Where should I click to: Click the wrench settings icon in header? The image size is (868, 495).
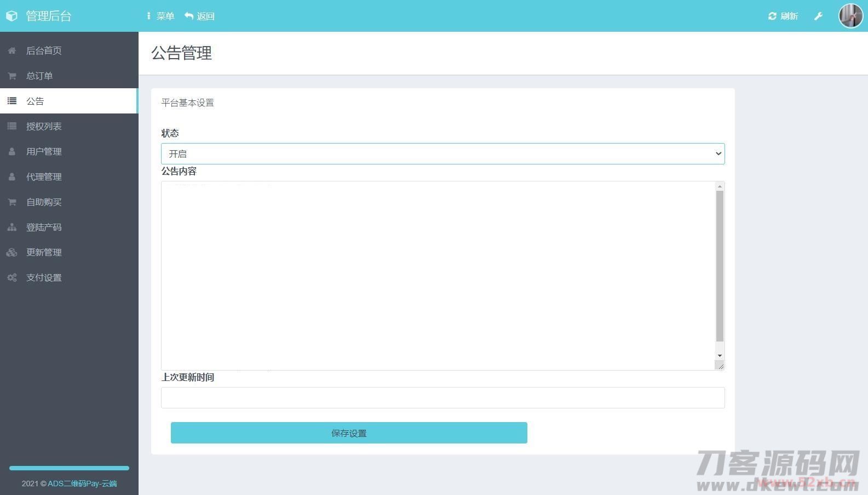point(818,16)
